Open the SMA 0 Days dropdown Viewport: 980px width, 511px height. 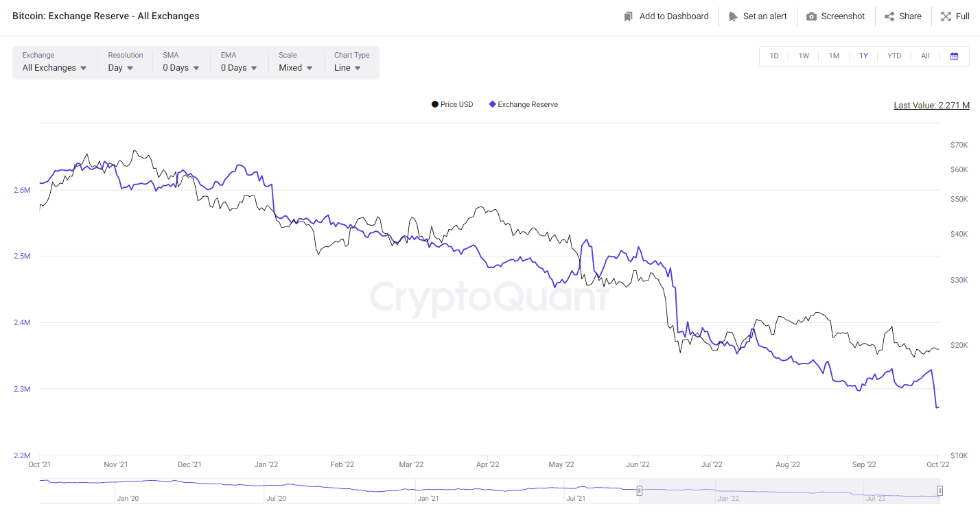[180, 68]
